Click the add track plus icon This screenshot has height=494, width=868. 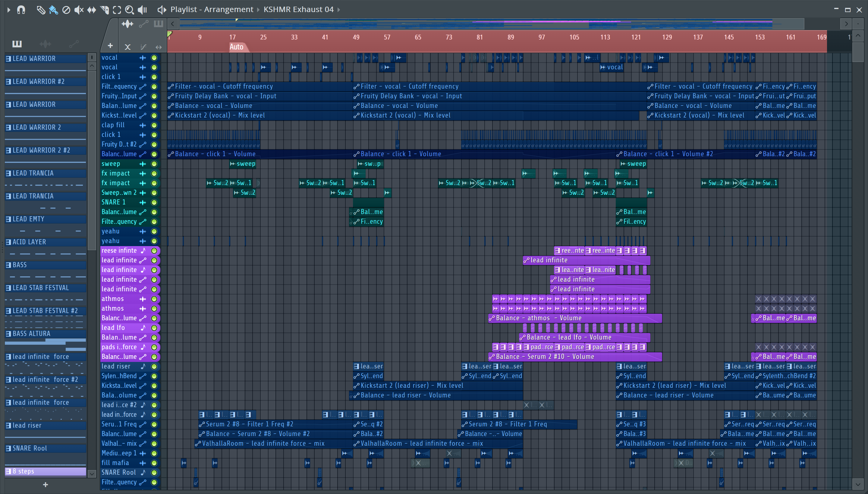(110, 46)
